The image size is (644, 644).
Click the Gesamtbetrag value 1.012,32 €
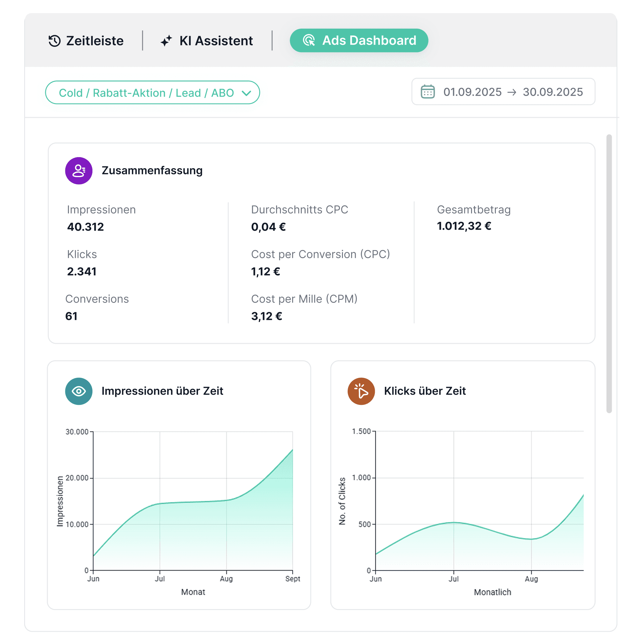(464, 226)
